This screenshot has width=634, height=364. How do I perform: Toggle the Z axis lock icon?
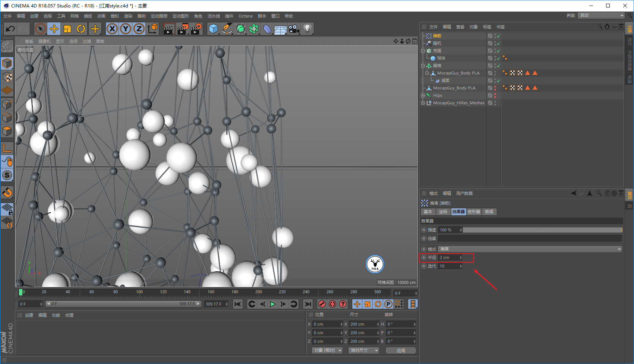click(139, 29)
